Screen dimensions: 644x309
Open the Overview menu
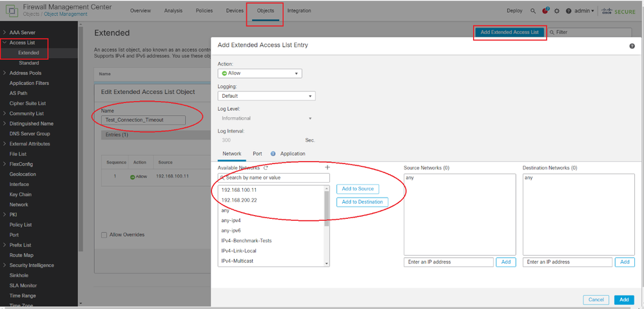[x=141, y=11]
